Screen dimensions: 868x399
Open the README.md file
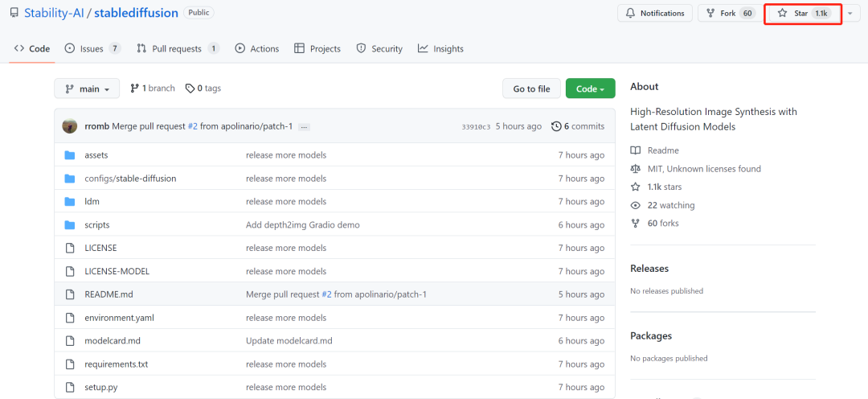pyautogui.click(x=108, y=294)
